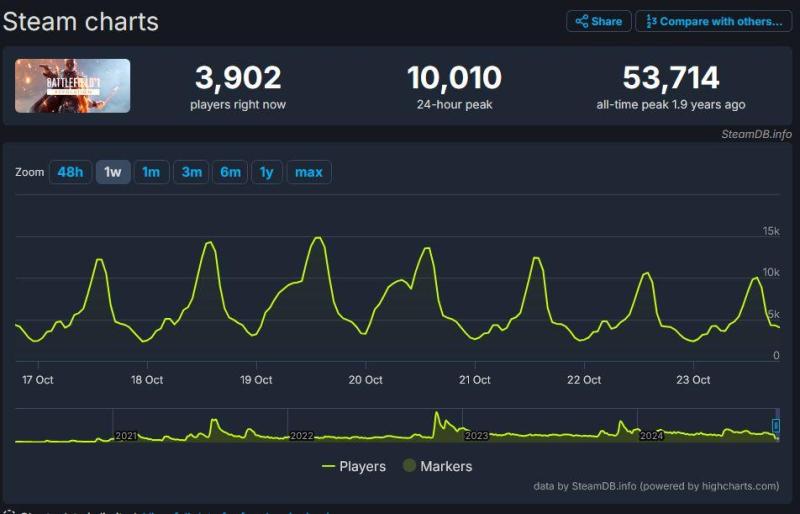Show max time range
This screenshot has height=514, width=800.
point(309,172)
